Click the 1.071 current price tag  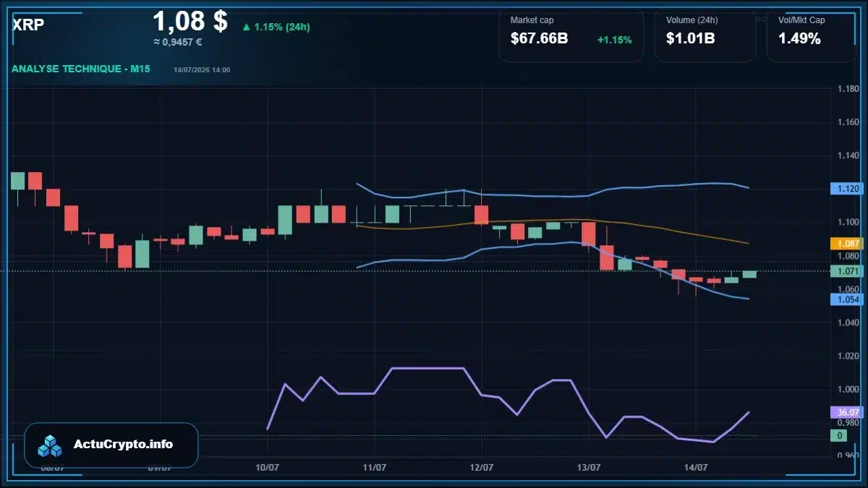coord(846,271)
